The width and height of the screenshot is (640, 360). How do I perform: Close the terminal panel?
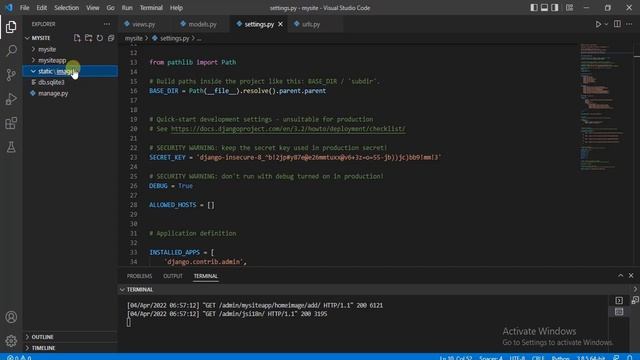(631, 276)
